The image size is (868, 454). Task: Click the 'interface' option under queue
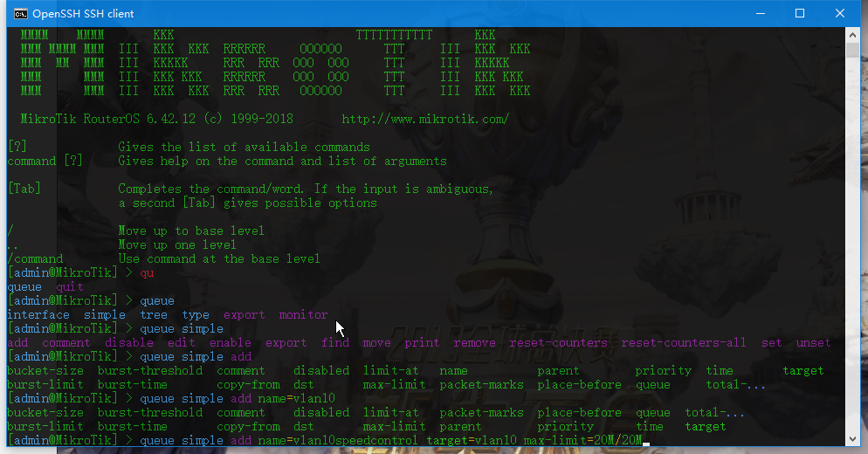[x=38, y=314]
